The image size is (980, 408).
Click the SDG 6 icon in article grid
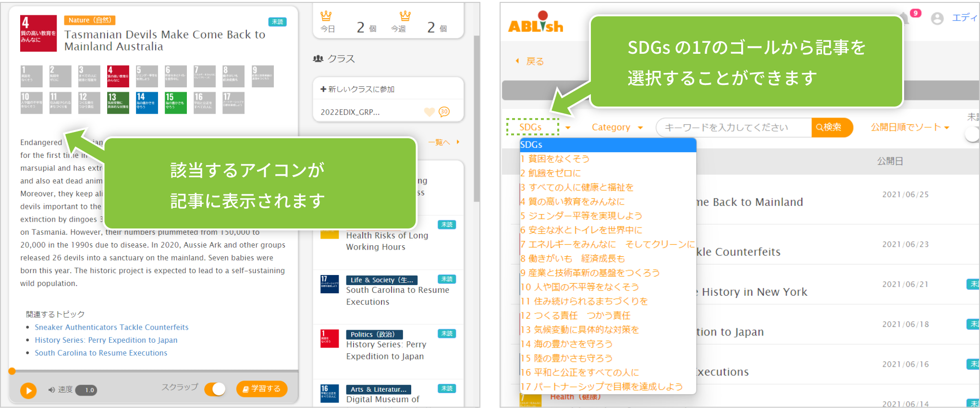click(x=176, y=76)
